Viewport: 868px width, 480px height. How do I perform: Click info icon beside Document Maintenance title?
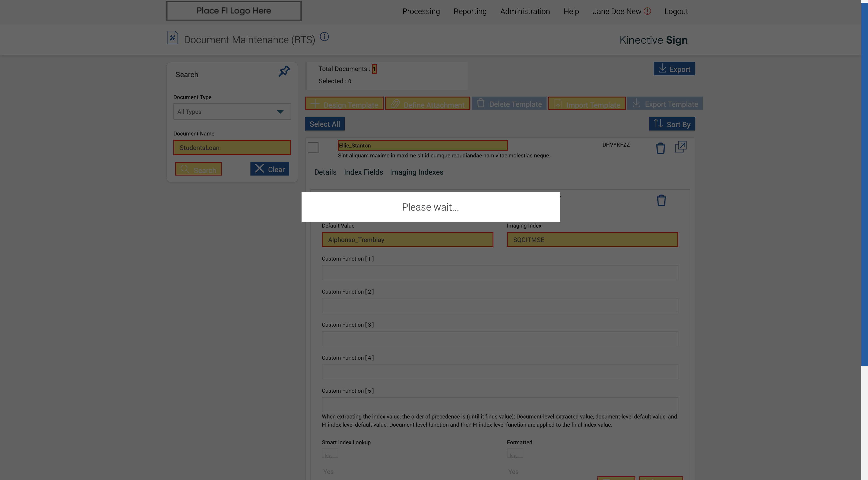pyautogui.click(x=324, y=37)
